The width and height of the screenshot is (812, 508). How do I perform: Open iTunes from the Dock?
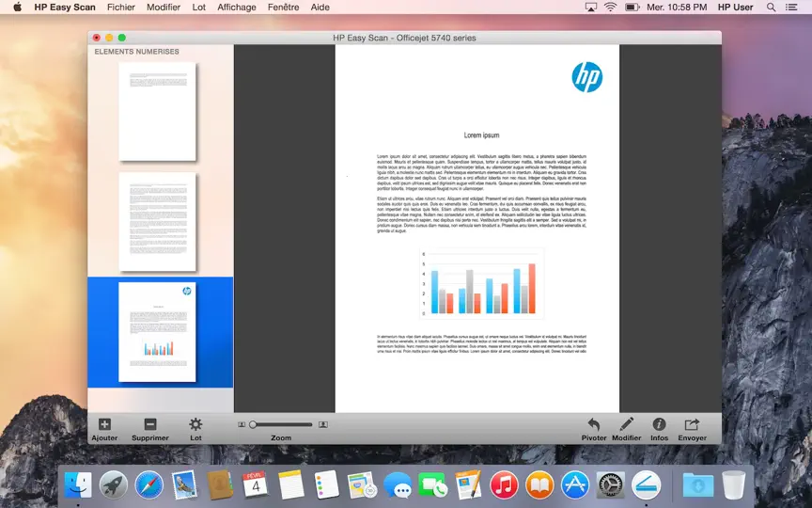click(x=504, y=485)
